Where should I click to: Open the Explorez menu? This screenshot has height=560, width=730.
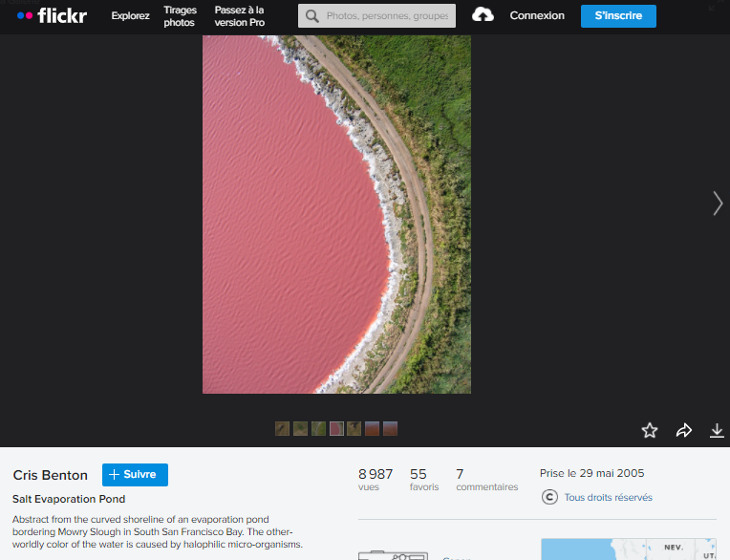(x=130, y=16)
